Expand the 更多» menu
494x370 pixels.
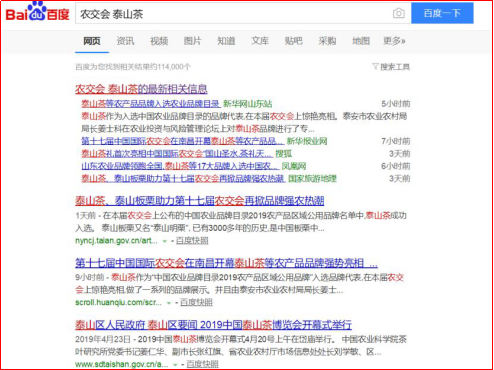(x=394, y=41)
